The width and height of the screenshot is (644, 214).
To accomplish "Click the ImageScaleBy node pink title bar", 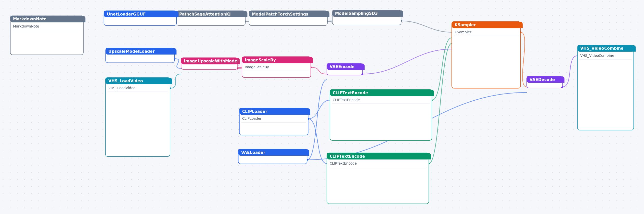I will 277,60.
